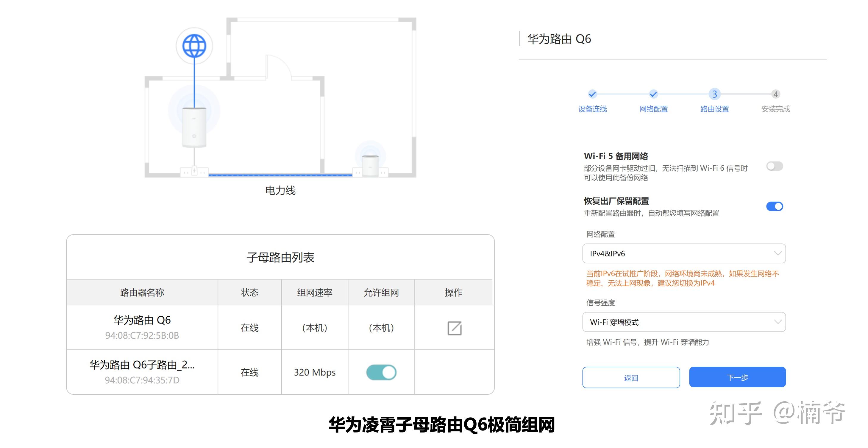Click the 华为路由 Q6 page heading

pyautogui.click(x=559, y=39)
